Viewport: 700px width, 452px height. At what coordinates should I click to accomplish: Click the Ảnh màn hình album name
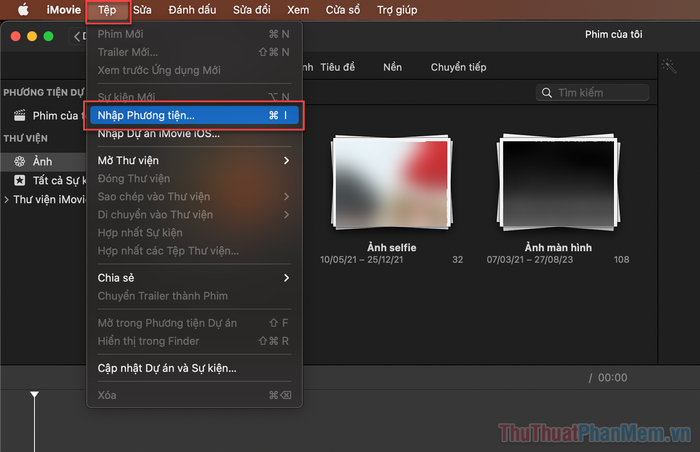(558, 247)
